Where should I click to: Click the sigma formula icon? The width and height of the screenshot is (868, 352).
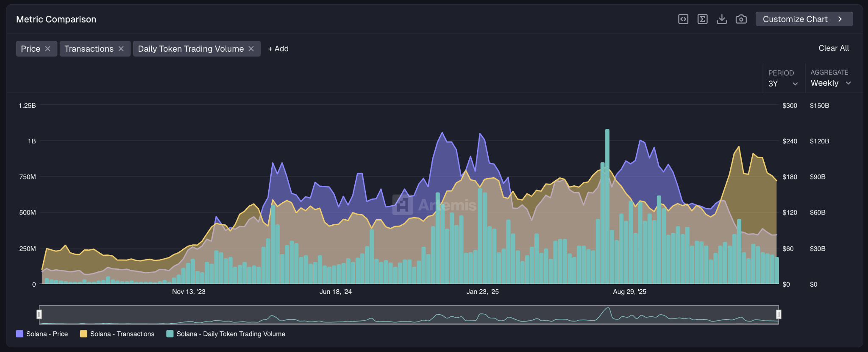702,19
